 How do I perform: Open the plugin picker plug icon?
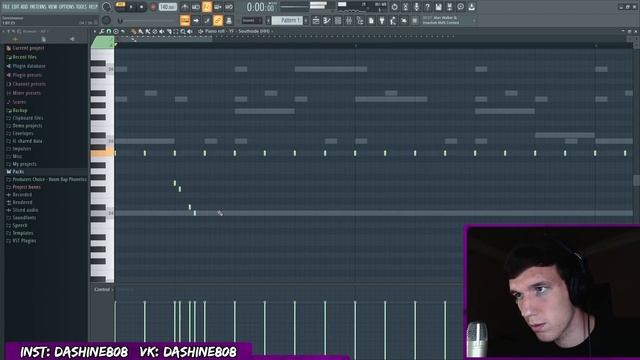(382, 20)
